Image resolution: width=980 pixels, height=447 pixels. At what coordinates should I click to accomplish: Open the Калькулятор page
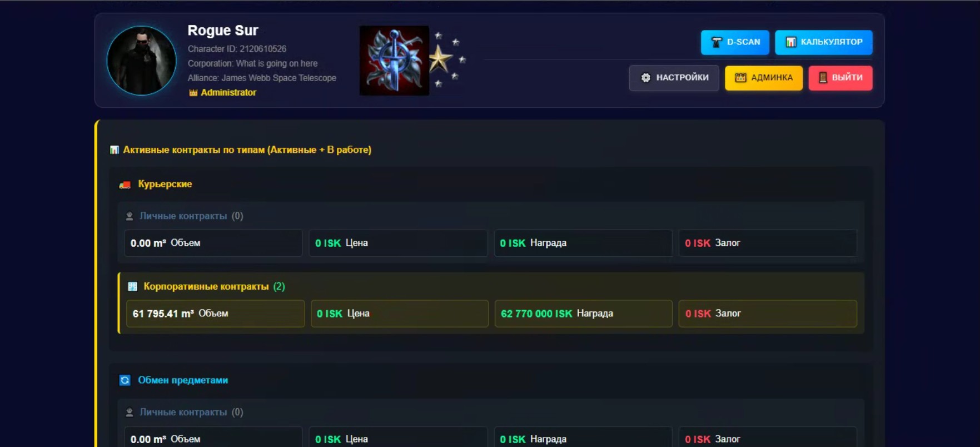tap(823, 42)
